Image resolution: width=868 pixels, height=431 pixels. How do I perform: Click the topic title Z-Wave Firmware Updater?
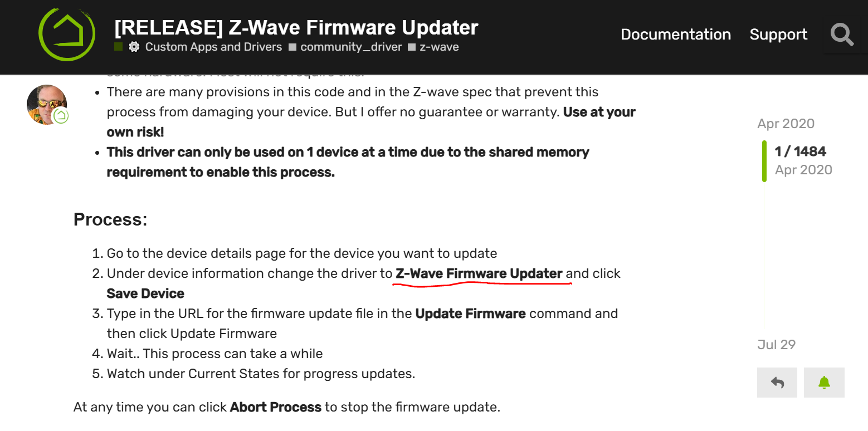(296, 27)
